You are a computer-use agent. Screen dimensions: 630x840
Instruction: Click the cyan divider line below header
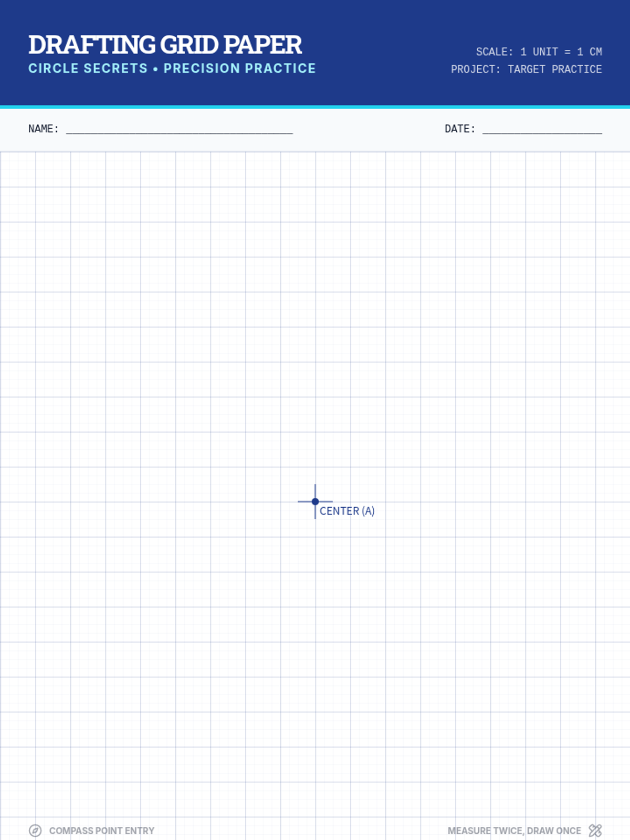point(315,107)
